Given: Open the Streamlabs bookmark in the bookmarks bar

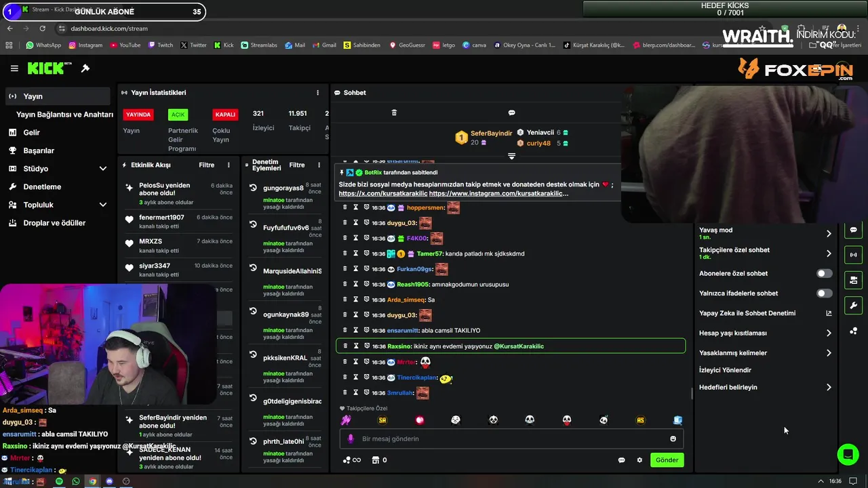Looking at the screenshot, I should pos(259,45).
